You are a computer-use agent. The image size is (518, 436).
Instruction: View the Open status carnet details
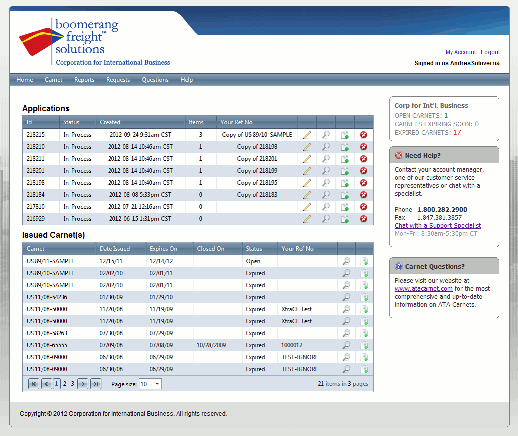(x=346, y=261)
